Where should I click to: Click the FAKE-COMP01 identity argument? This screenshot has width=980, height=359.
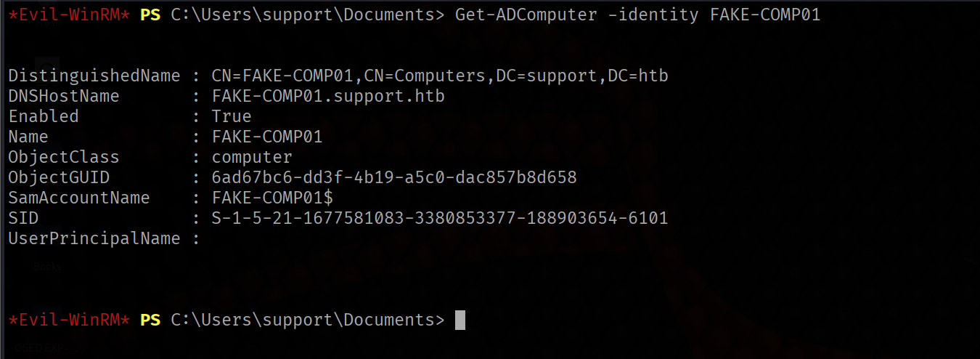765,15
